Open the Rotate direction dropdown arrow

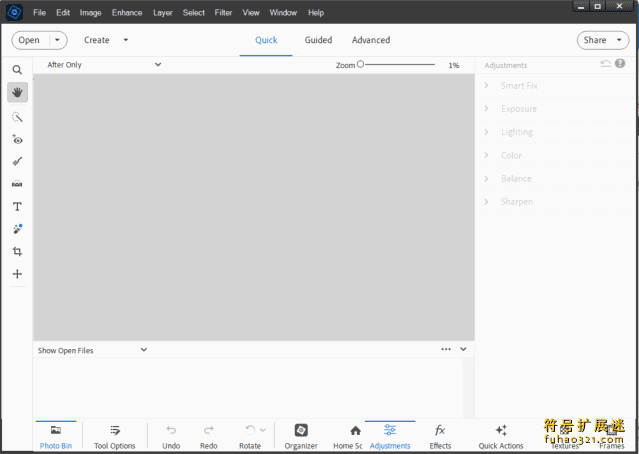click(263, 430)
